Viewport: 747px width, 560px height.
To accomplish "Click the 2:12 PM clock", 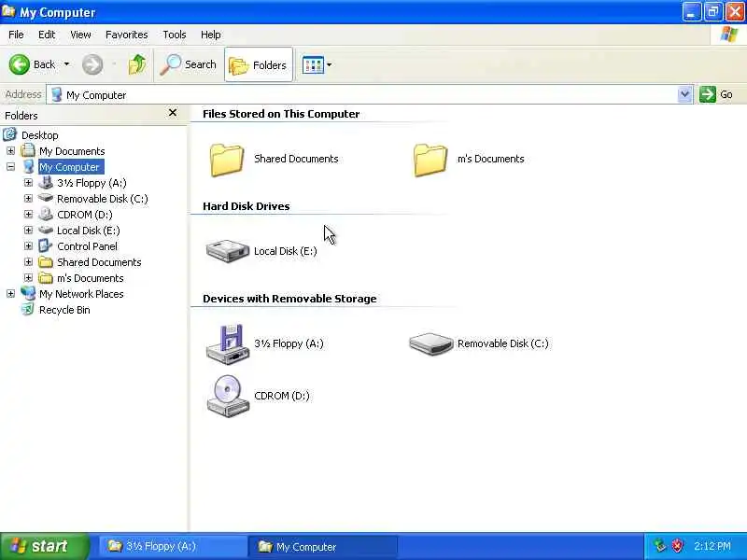I will pyautogui.click(x=712, y=546).
